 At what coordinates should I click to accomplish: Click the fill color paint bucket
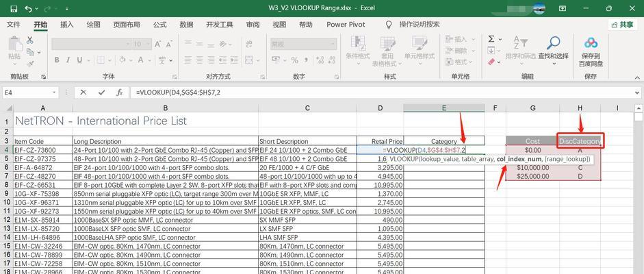tap(123, 60)
